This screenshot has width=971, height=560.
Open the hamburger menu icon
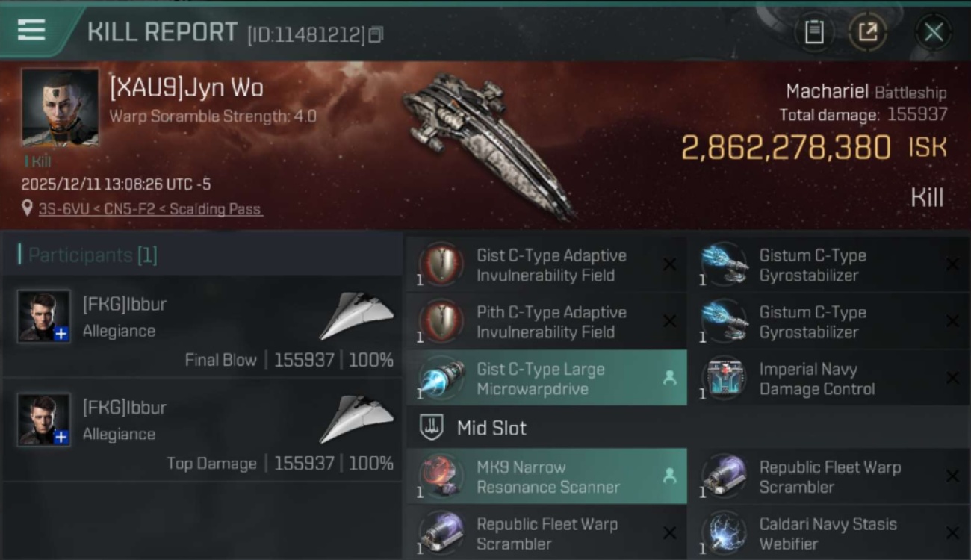(31, 30)
